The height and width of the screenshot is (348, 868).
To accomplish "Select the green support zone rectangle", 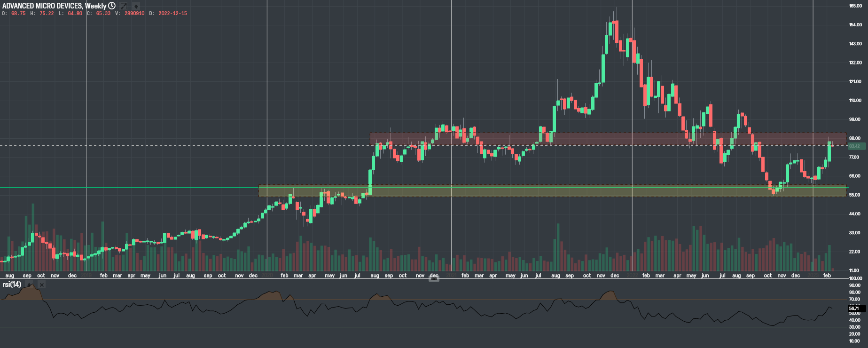I will [x=553, y=190].
